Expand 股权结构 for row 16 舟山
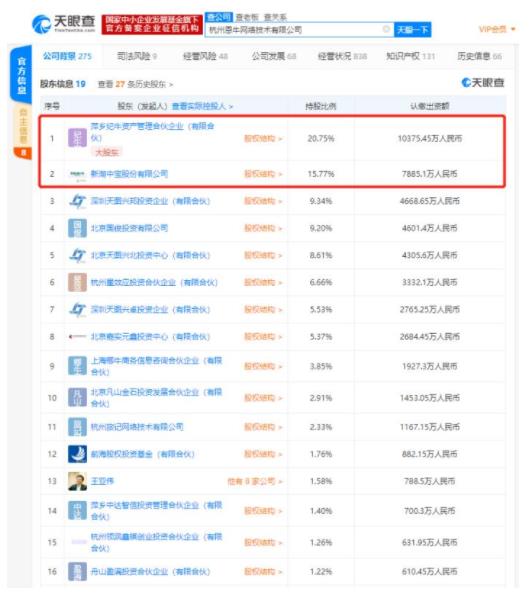Screen dimensions: 530x593 coord(263,571)
